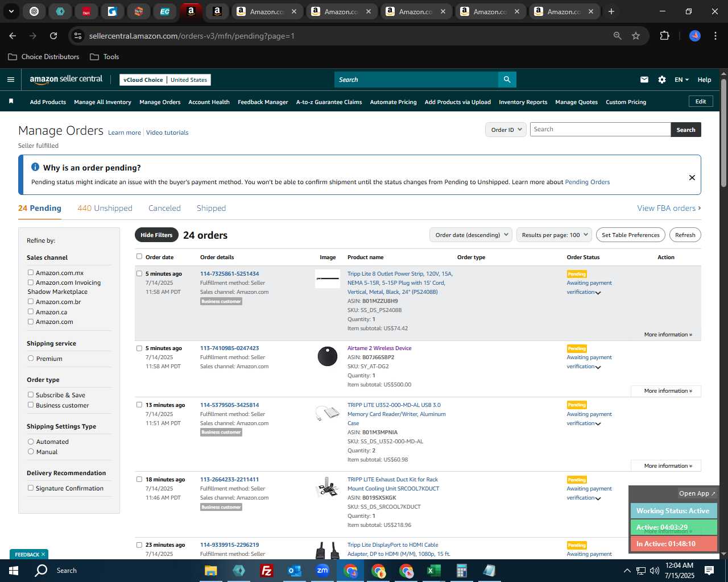Toggle the select-all orders checkbox
This screenshot has width=728, height=582.
point(139,257)
